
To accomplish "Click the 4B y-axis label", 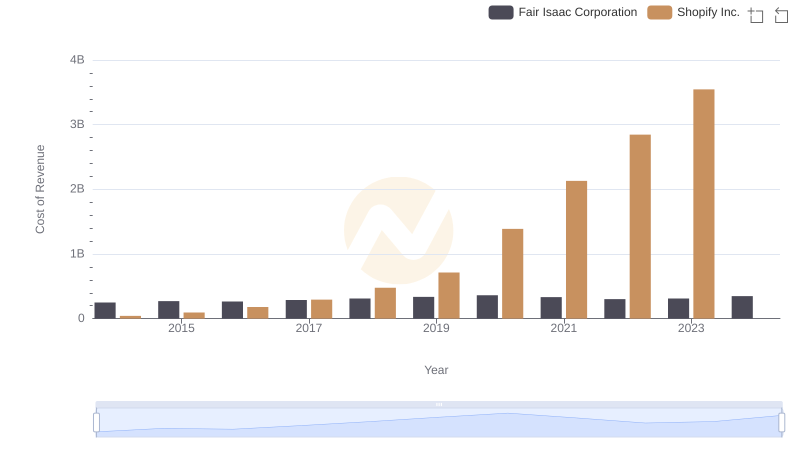I will pos(77,60).
